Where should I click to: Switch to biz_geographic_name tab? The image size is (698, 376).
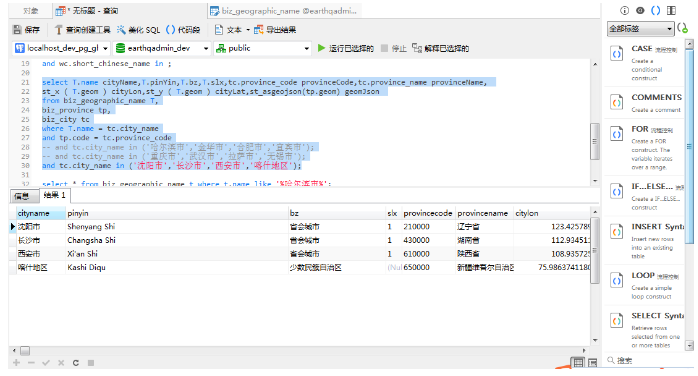[x=284, y=11]
